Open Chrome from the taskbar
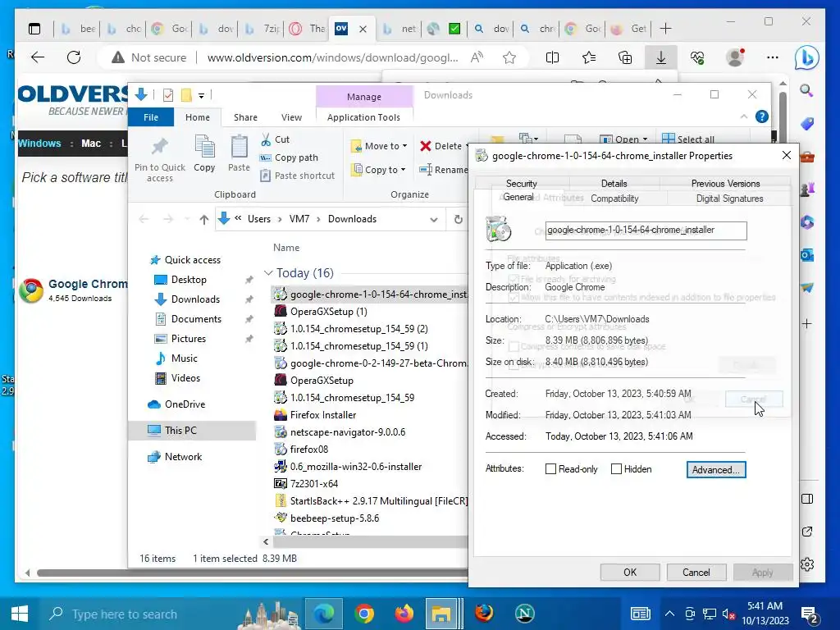840x630 pixels. click(x=363, y=614)
